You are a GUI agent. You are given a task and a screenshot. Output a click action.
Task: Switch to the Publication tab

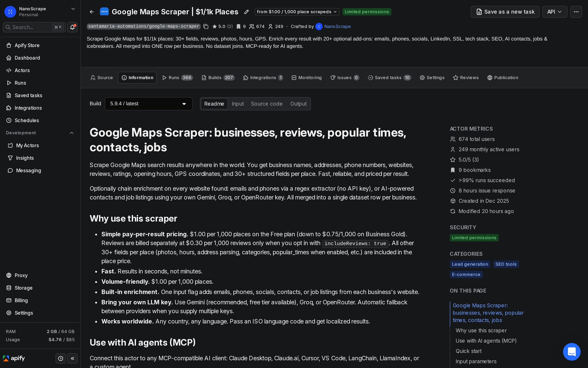pyautogui.click(x=503, y=78)
